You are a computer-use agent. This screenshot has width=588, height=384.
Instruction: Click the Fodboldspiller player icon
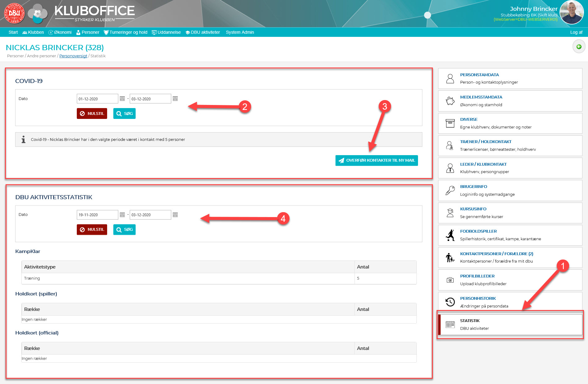450,235
